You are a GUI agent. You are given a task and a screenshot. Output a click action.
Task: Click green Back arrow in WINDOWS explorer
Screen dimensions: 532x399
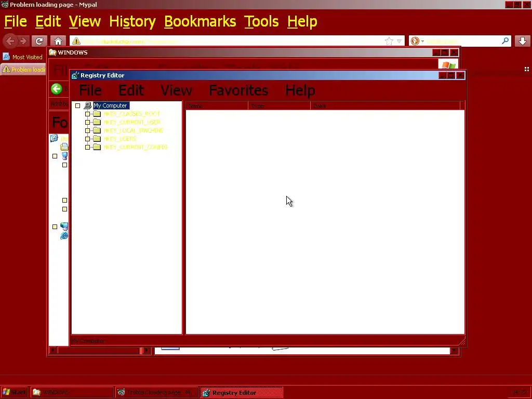(56, 89)
